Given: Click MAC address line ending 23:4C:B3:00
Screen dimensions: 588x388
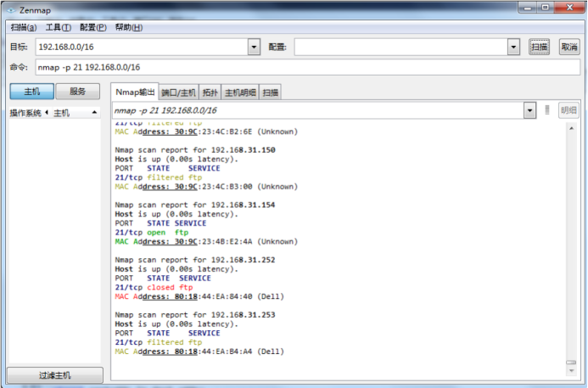Looking at the screenshot, I should pyautogui.click(x=206, y=187).
